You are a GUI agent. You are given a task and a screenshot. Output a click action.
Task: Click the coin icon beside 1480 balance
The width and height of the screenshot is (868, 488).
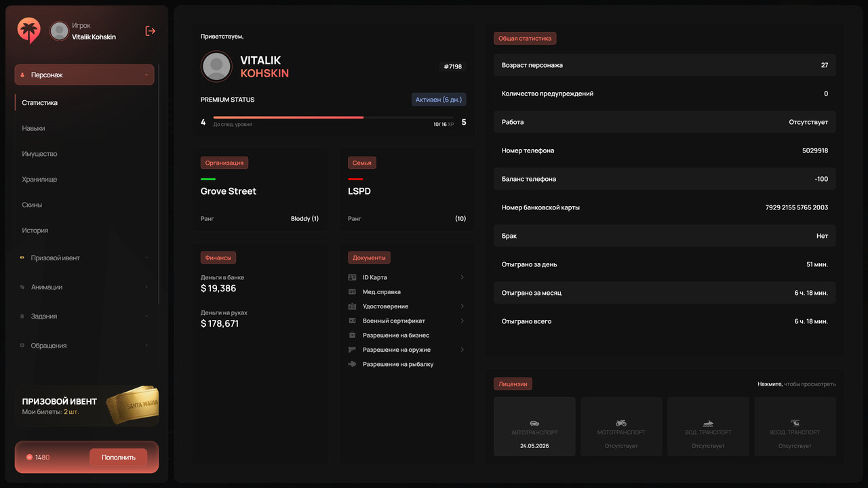click(29, 457)
